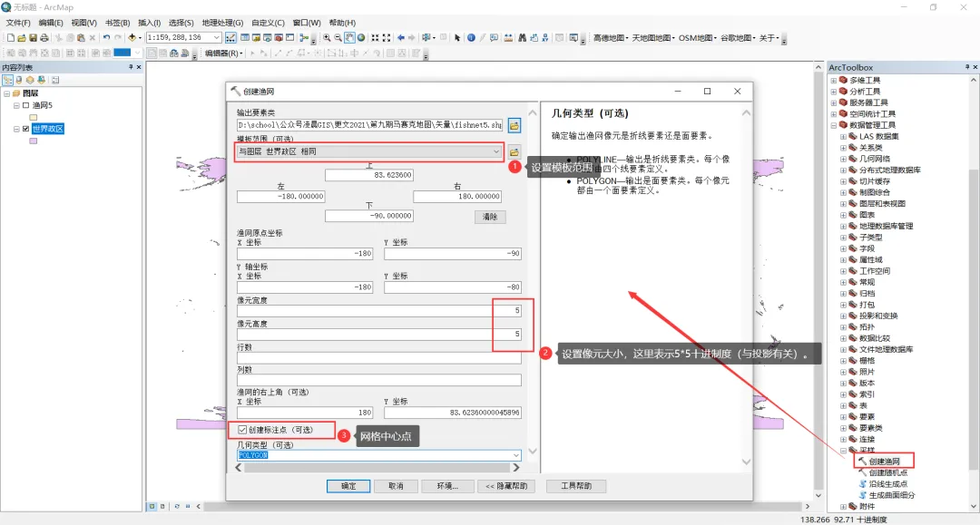Open the template extent dropdown
The image size is (980, 525).
(x=496, y=151)
